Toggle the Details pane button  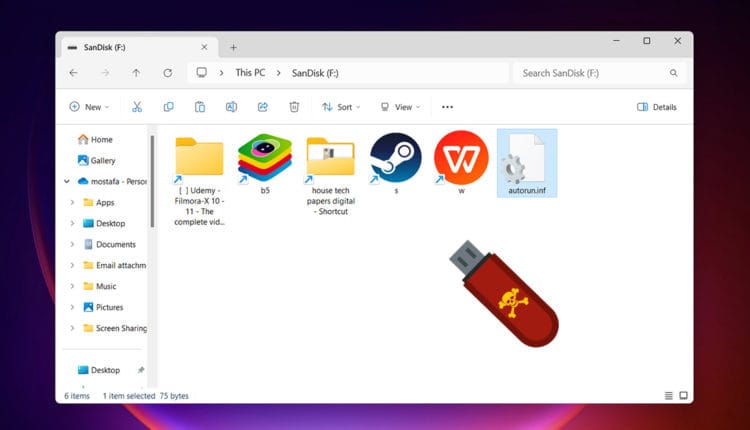point(657,107)
